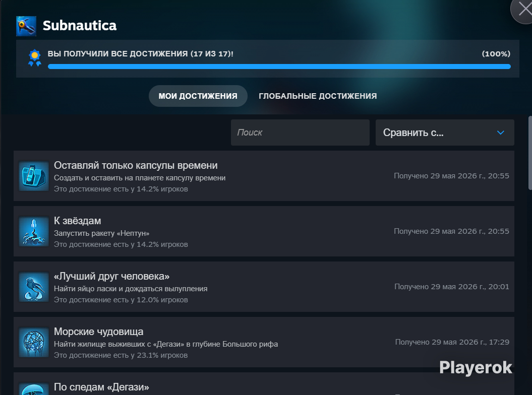The height and width of the screenshot is (395, 532).
Task: Switch to Мои достижения tab
Action: [198, 96]
